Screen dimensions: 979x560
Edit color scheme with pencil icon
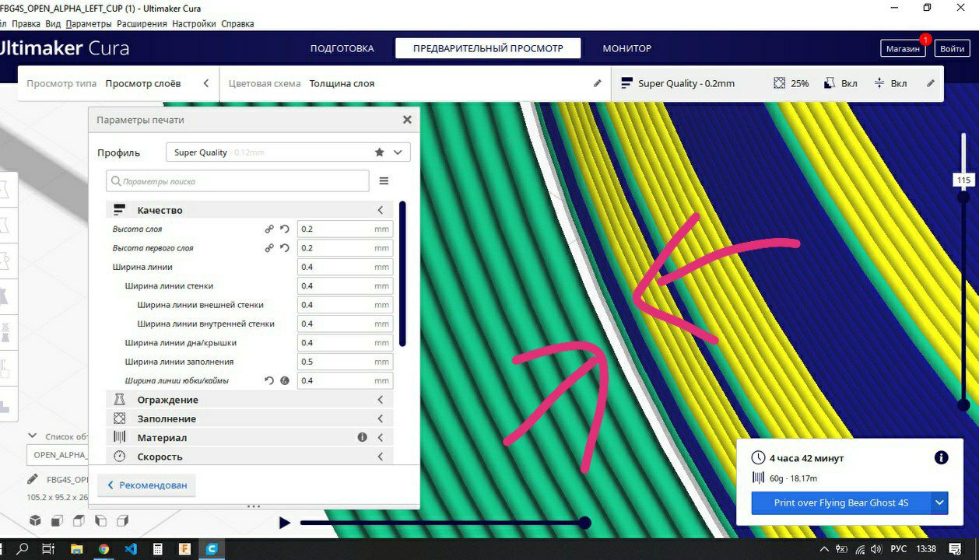[598, 83]
